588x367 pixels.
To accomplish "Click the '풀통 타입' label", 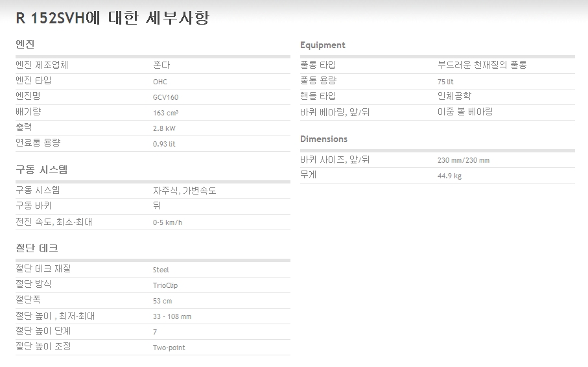I will coord(318,65).
